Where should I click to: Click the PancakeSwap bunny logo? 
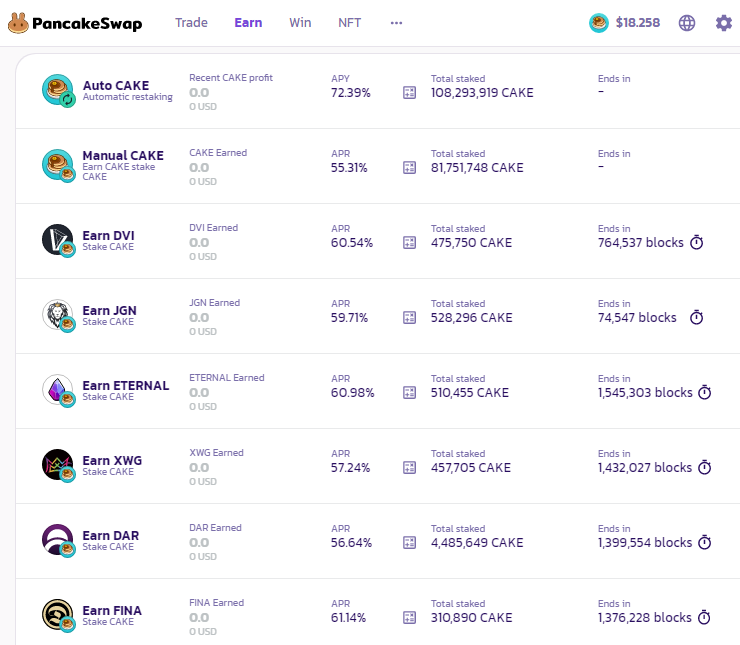point(18,23)
